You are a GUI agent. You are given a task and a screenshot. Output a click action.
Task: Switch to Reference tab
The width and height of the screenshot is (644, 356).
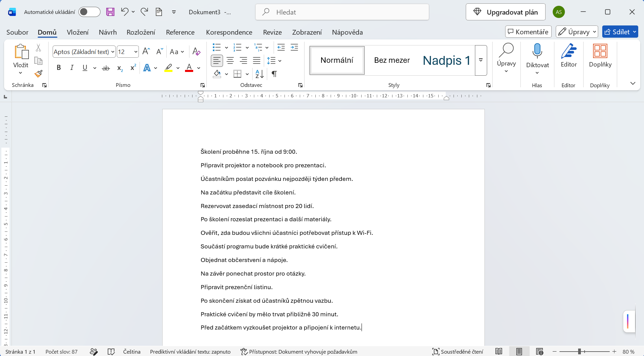[180, 32]
